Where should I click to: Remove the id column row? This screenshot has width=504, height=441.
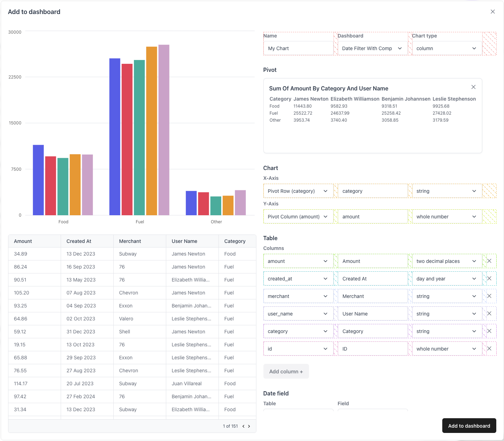click(489, 349)
